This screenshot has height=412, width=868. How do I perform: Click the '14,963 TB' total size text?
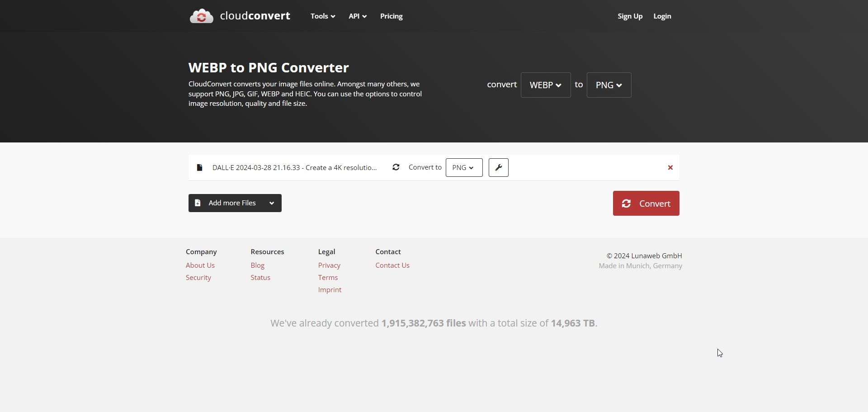[573, 323]
